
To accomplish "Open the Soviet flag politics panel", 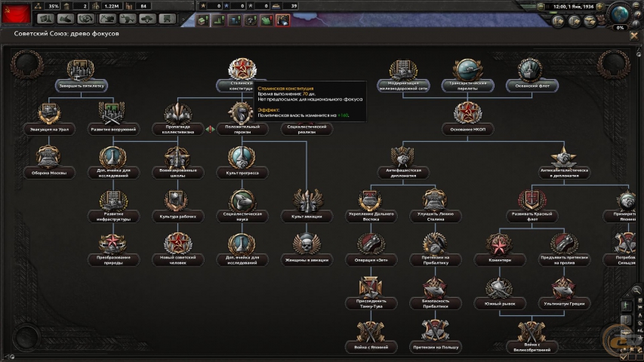I will click(x=16, y=14).
